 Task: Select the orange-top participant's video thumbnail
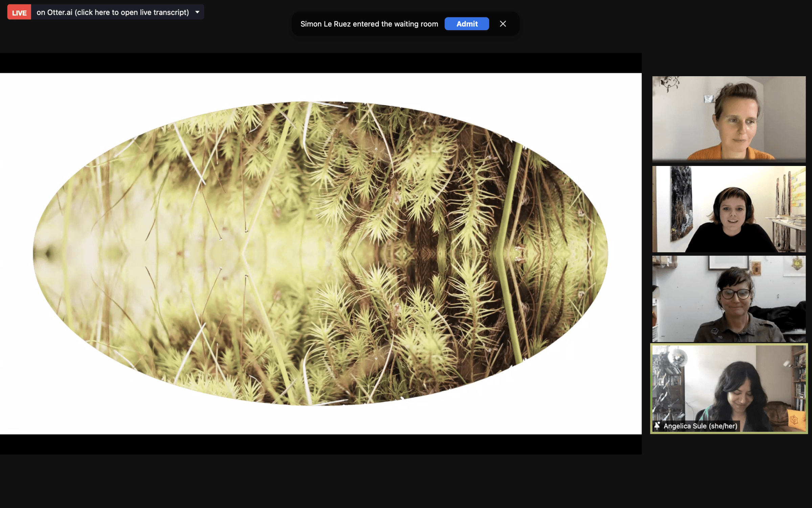729,119
